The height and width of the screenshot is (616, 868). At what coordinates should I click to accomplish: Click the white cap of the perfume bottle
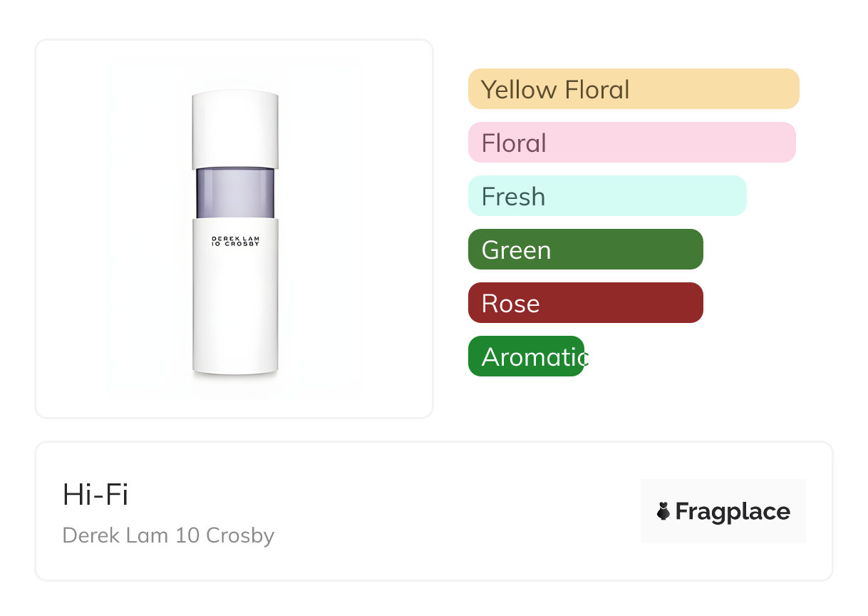coord(235,128)
